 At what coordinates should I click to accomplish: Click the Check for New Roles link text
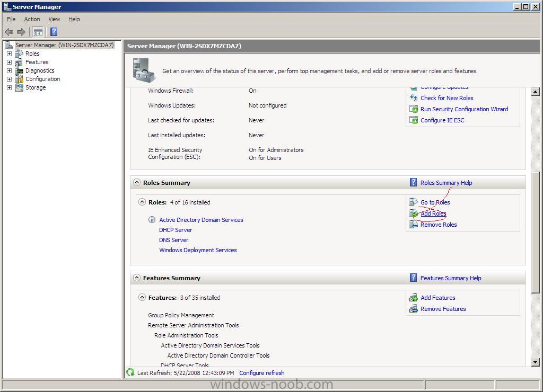point(446,98)
